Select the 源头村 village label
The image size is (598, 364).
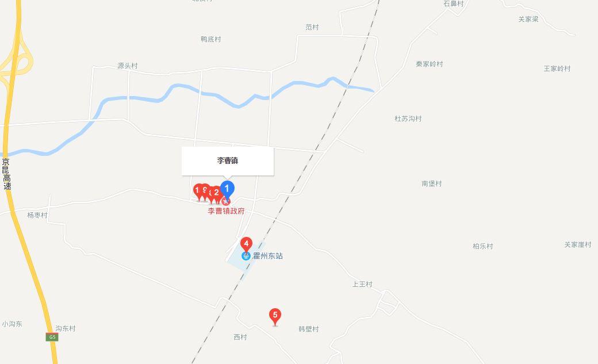point(128,66)
